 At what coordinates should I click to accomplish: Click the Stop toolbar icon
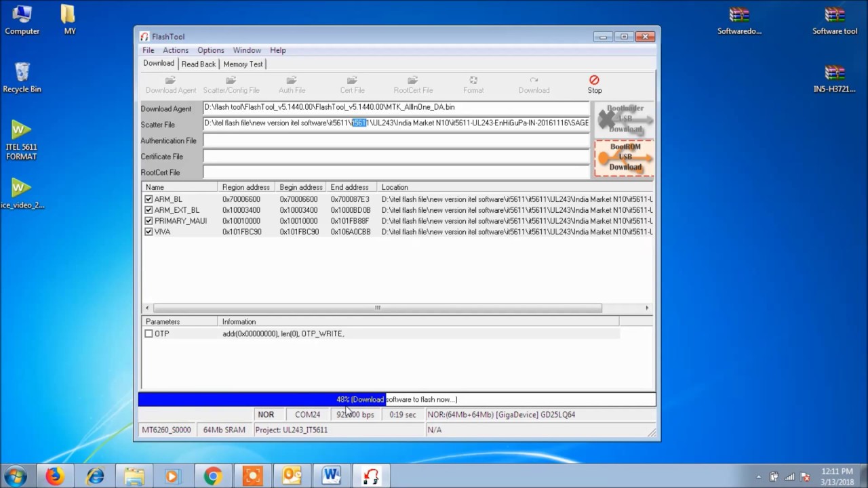point(595,85)
